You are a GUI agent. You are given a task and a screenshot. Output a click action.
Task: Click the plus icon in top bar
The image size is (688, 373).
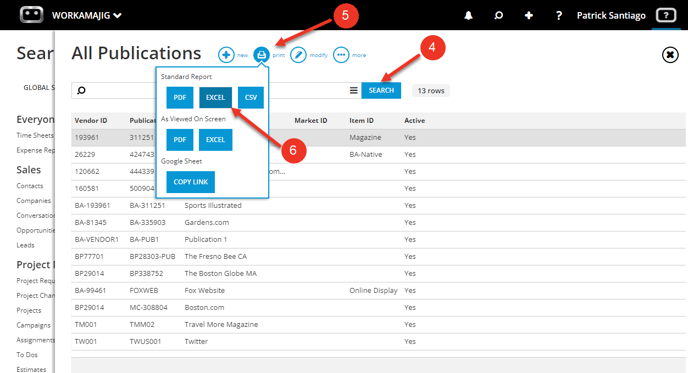click(529, 16)
